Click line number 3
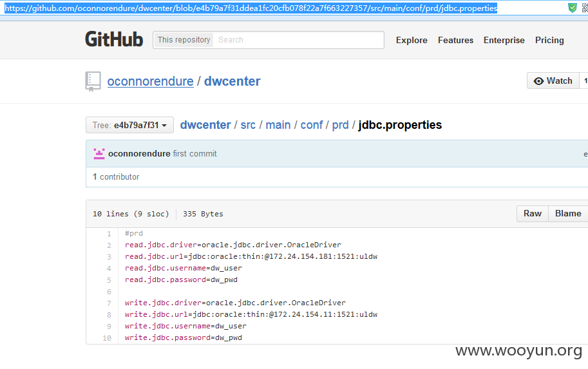The image size is (588, 369). coord(109,257)
